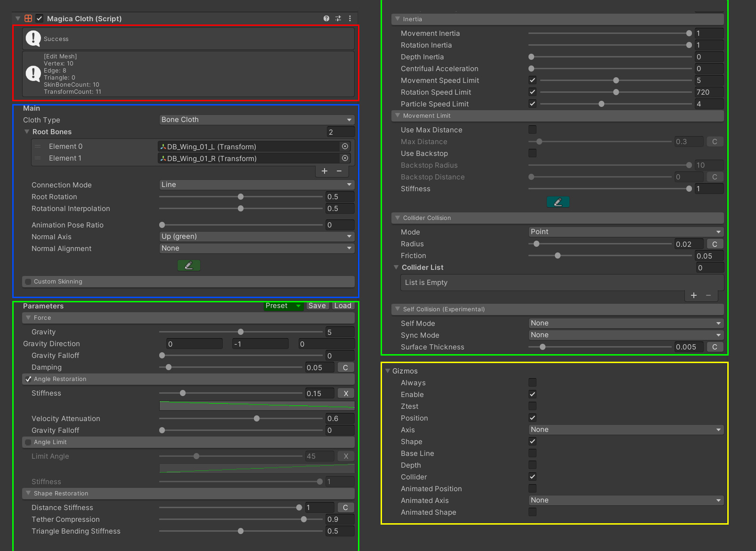Collapse the Force section
This screenshot has height=551, width=756.
tap(28, 318)
